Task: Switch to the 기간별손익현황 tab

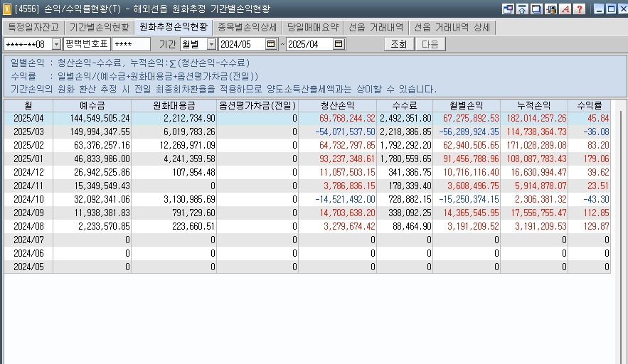Action: [x=100, y=27]
